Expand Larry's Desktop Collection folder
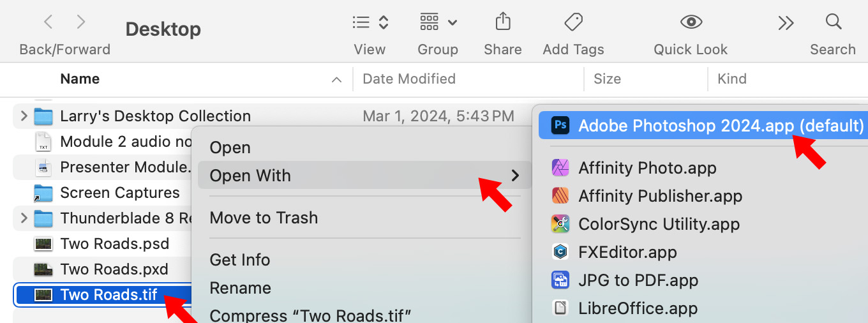The image size is (868, 323). [x=24, y=116]
